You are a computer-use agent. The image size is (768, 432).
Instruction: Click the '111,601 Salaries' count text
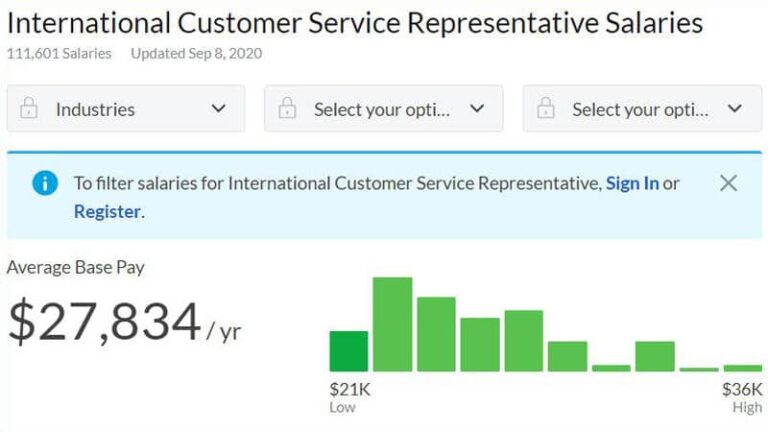click(x=59, y=53)
